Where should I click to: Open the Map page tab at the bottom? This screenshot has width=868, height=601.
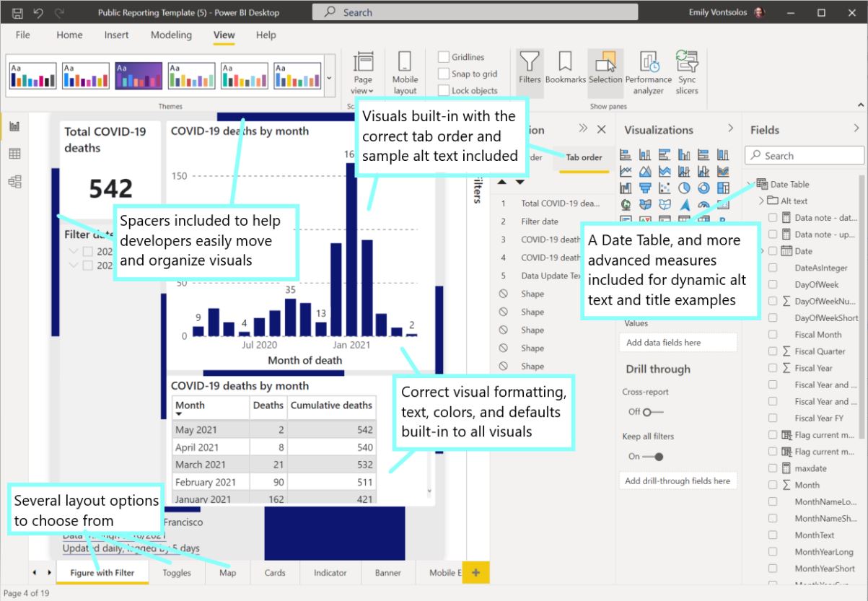227,572
